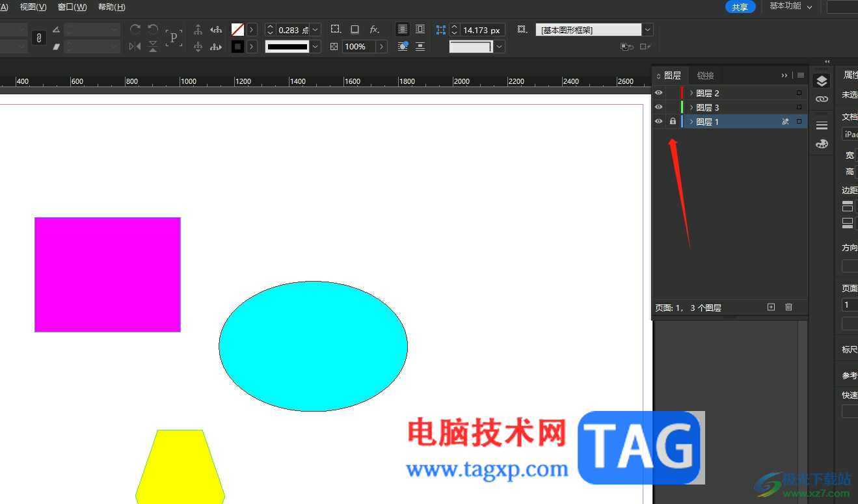858x504 pixels.
Task: Click the opacity 100% field
Action: click(359, 47)
